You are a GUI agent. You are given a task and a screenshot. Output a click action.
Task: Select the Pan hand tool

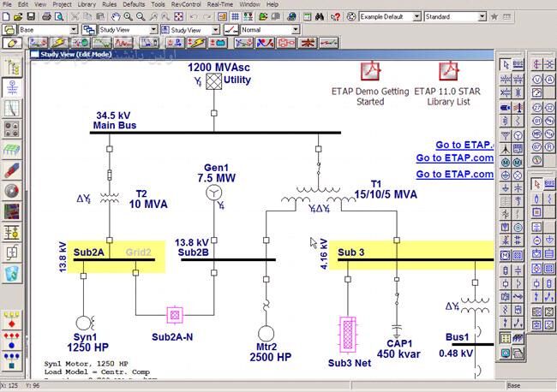point(114,16)
